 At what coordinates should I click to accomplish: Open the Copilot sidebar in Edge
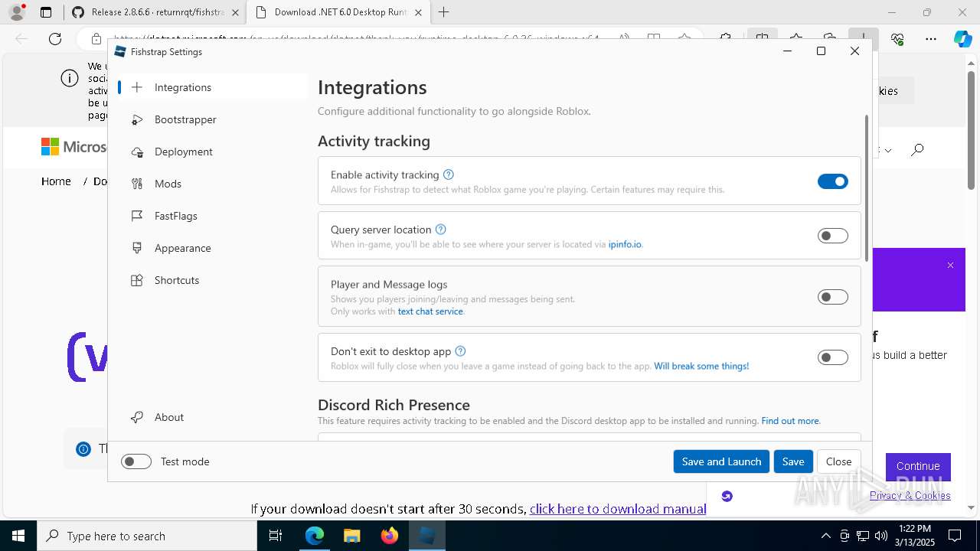pos(962,39)
